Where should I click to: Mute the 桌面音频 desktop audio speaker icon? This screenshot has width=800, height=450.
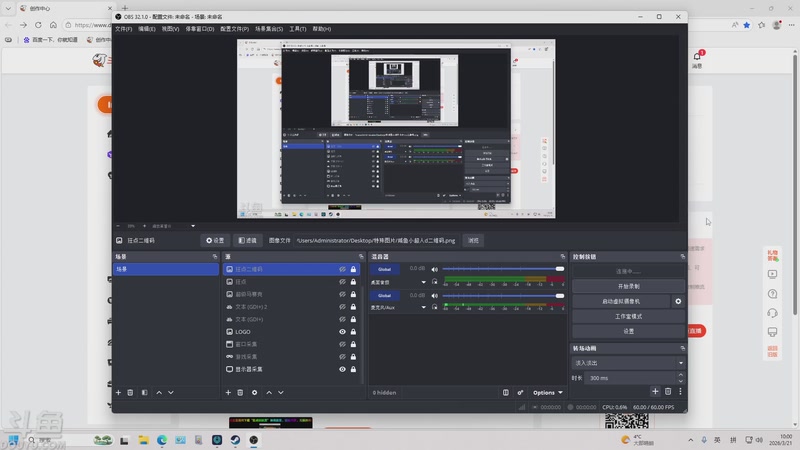435,269
